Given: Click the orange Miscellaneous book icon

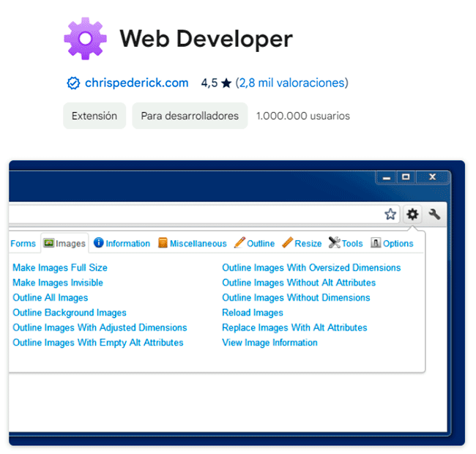Looking at the screenshot, I should tap(163, 243).
